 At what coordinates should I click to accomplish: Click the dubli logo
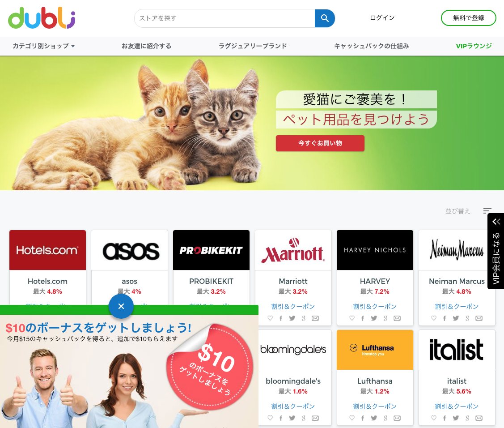click(42, 18)
